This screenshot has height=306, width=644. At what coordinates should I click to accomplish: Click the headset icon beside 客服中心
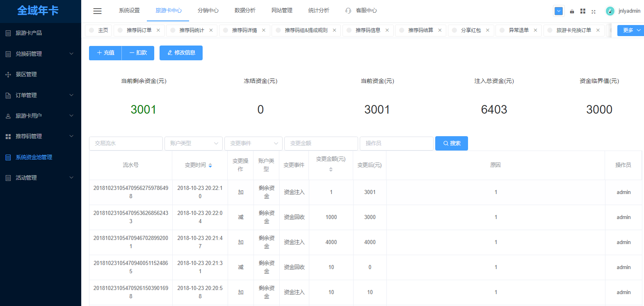(348, 11)
